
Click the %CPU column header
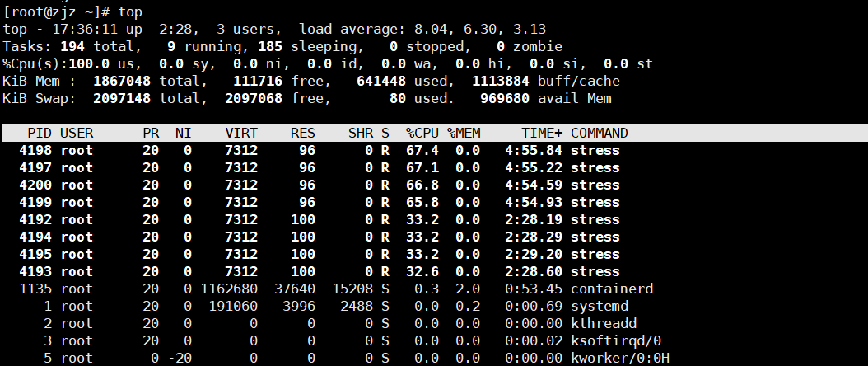[422, 134]
